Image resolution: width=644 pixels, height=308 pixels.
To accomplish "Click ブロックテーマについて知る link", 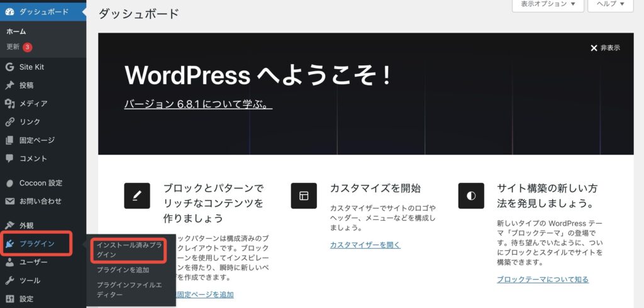I will (x=543, y=280).
